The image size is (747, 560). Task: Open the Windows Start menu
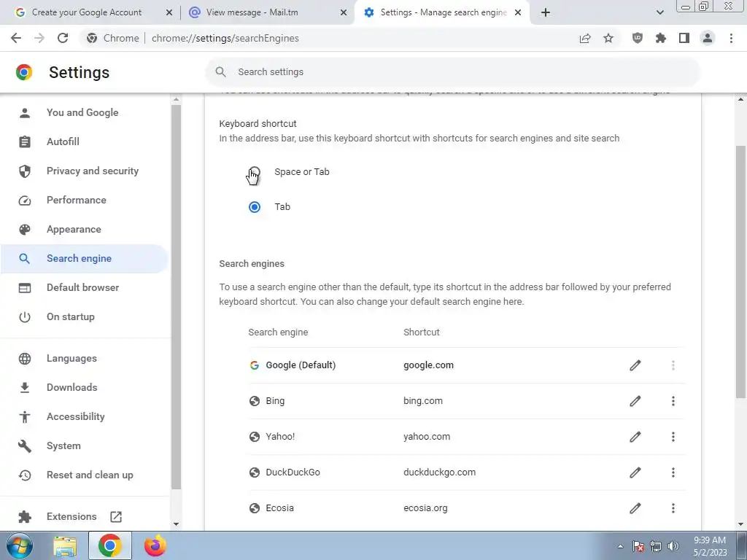(x=20, y=545)
